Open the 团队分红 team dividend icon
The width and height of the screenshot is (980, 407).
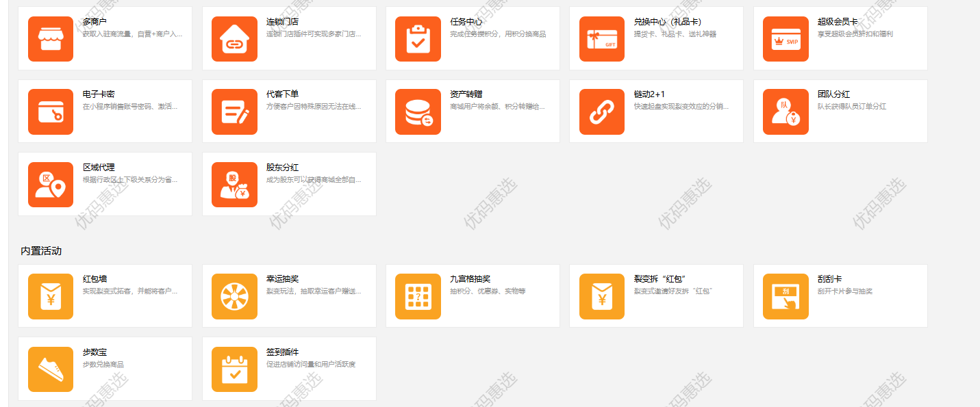click(786, 111)
